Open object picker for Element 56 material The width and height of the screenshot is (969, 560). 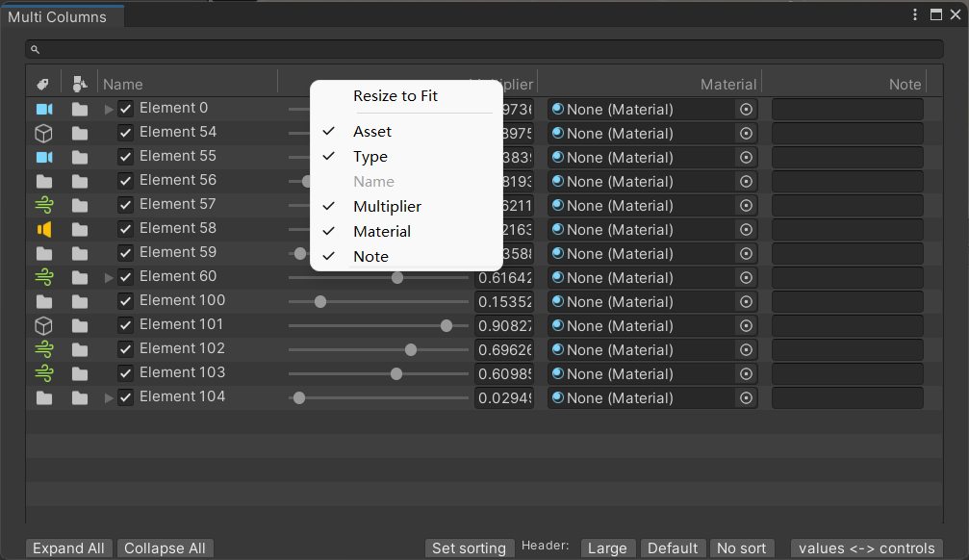pyautogui.click(x=746, y=182)
